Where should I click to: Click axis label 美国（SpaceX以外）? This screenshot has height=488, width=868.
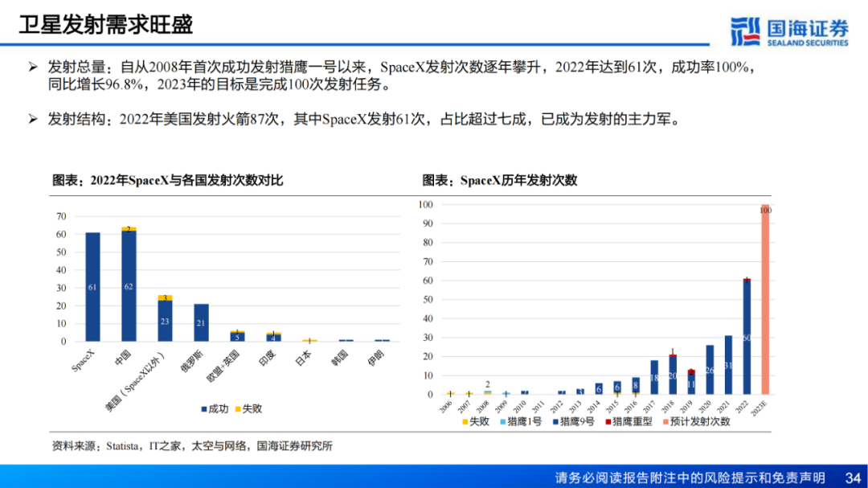[x=136, y=382]
